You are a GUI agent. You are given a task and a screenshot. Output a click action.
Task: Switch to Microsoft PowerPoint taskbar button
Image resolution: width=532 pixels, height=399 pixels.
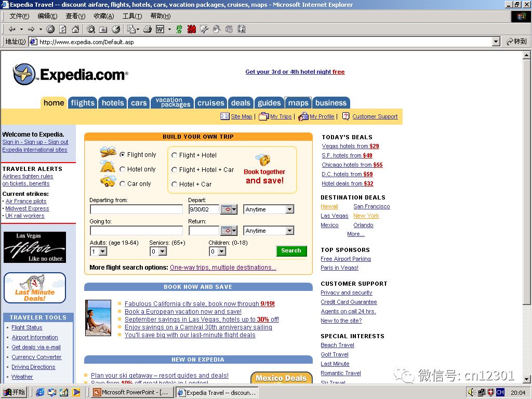coord(132,393)
